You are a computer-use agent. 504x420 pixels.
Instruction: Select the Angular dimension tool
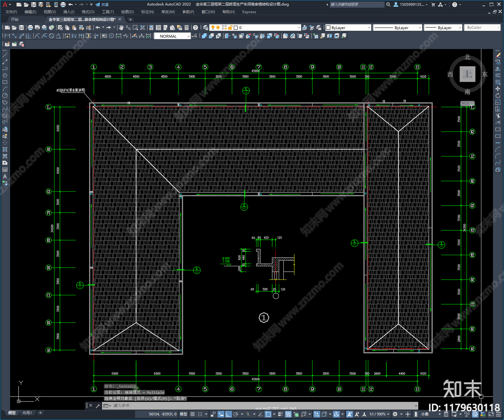58,36
